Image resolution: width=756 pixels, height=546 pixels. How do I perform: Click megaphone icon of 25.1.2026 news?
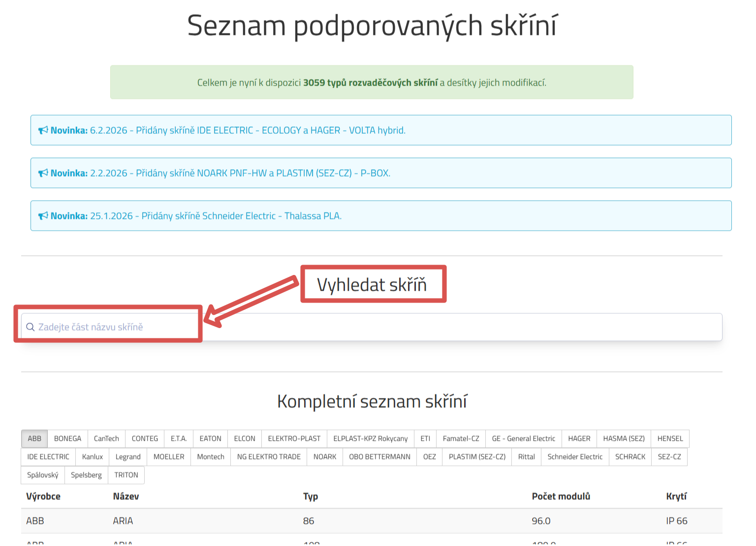43,216
